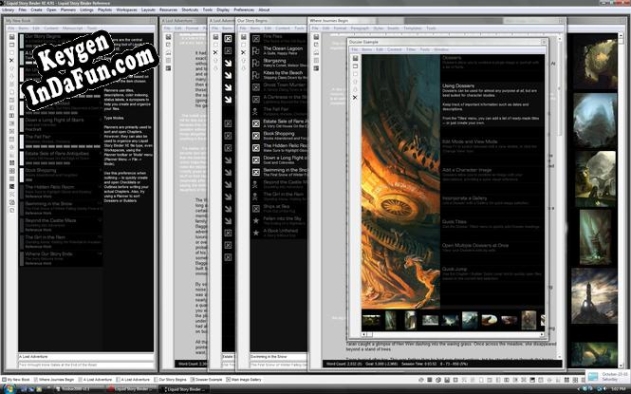The image size is (631, 394).
Task: Click the save icon in Where Journies Begin sidebar
Action: click(316, 37)
